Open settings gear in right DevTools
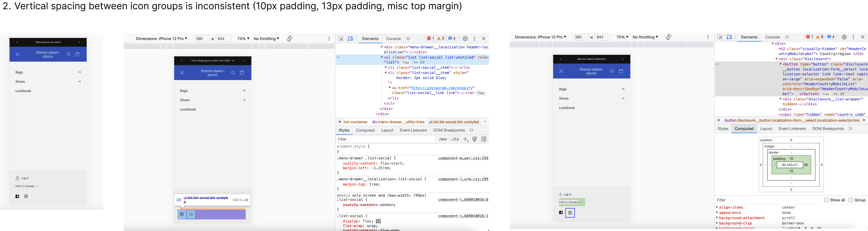The width and height of the screenshot is (868, 231). click(845, 37)
